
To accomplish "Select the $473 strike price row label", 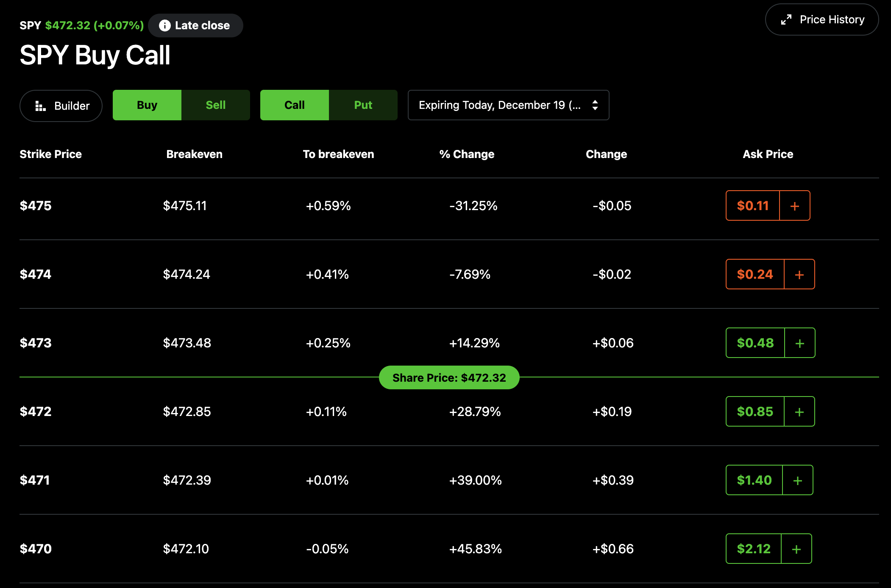I will [x=36, y=343].
